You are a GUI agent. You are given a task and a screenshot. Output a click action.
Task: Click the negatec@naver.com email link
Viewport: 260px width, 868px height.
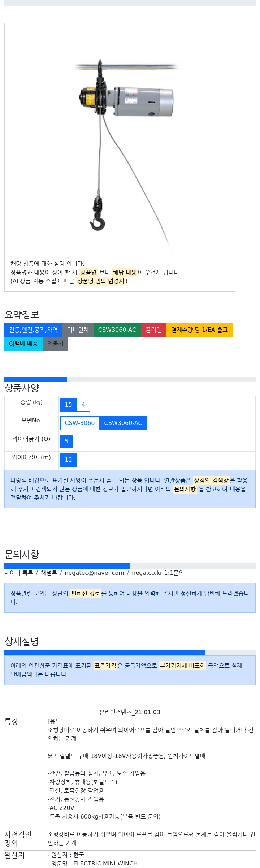pos(94,573)
